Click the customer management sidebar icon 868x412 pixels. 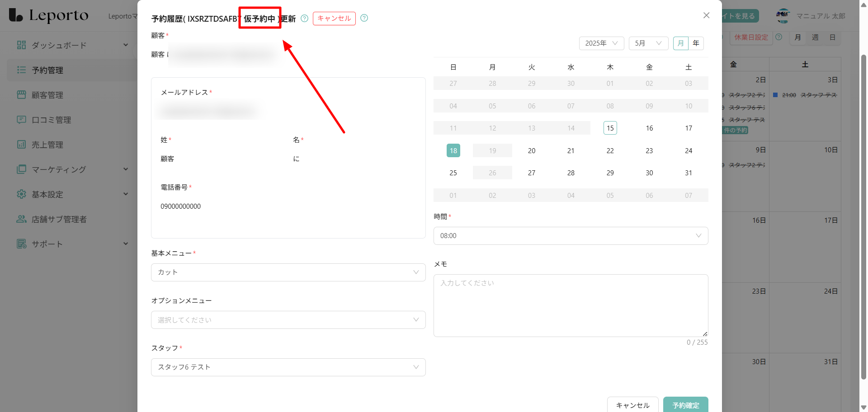click(x=21, y=95)
